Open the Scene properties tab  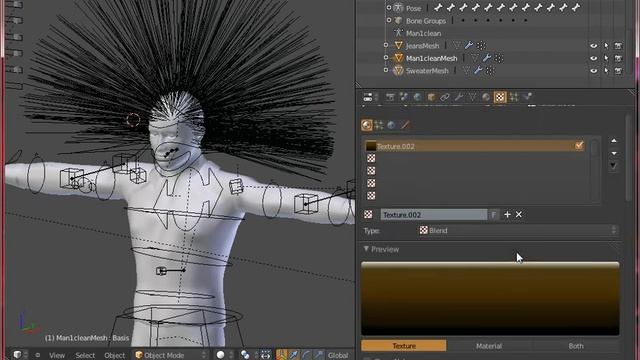404,97
